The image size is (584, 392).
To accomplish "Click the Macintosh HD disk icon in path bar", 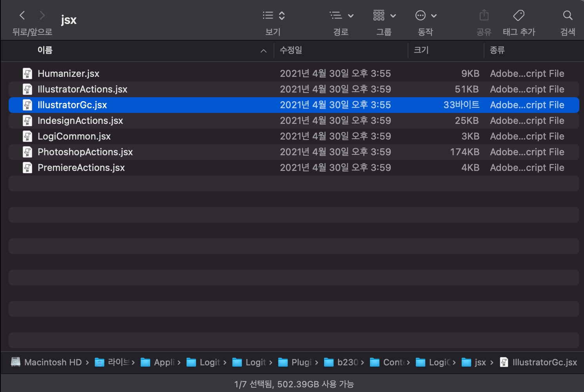I will pyautogui.click(x=16, y=362).
